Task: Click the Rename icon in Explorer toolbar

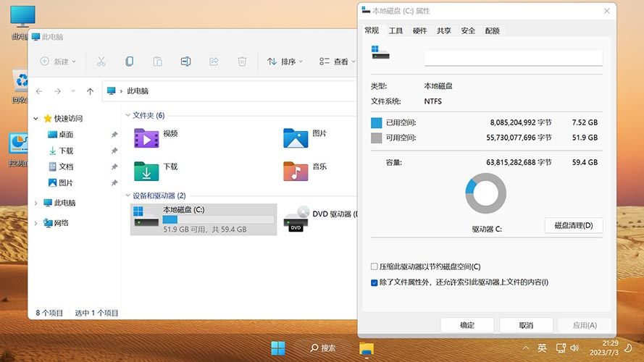Action: coord(185,62)
